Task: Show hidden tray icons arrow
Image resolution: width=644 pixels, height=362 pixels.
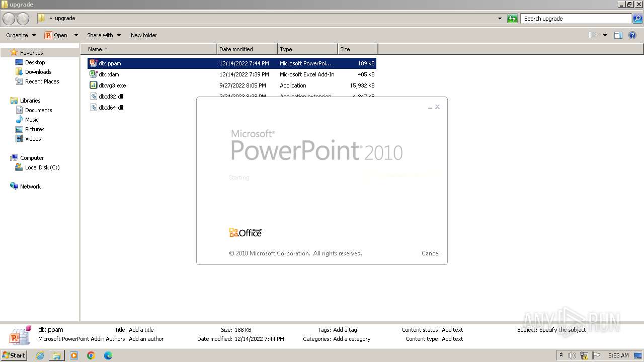Action: pyautogui.click(x=561, y=355)
